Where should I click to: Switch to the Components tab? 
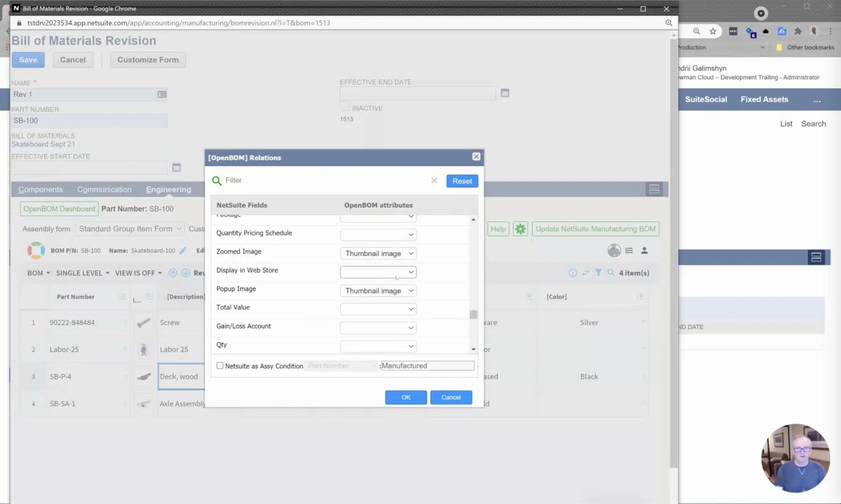point(40,190)
